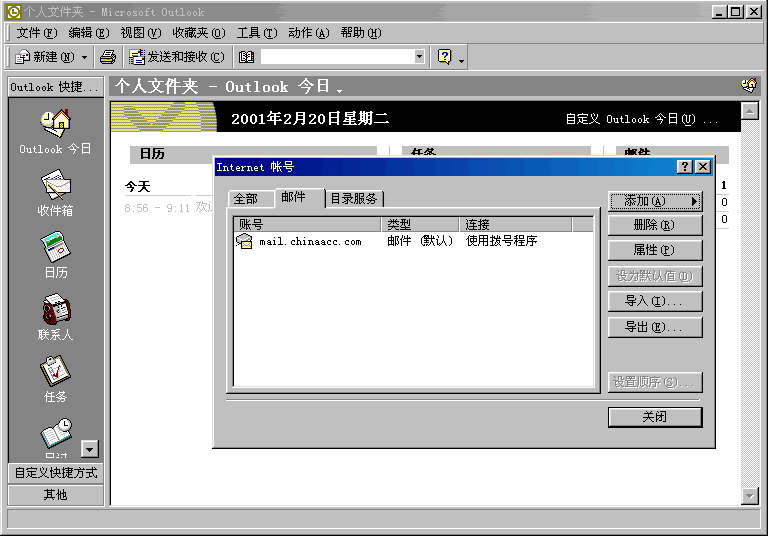Screen dimensions: 768x536
Task: Open the Contacts (联系人) shortcut icon
Action: pos(55,309)
